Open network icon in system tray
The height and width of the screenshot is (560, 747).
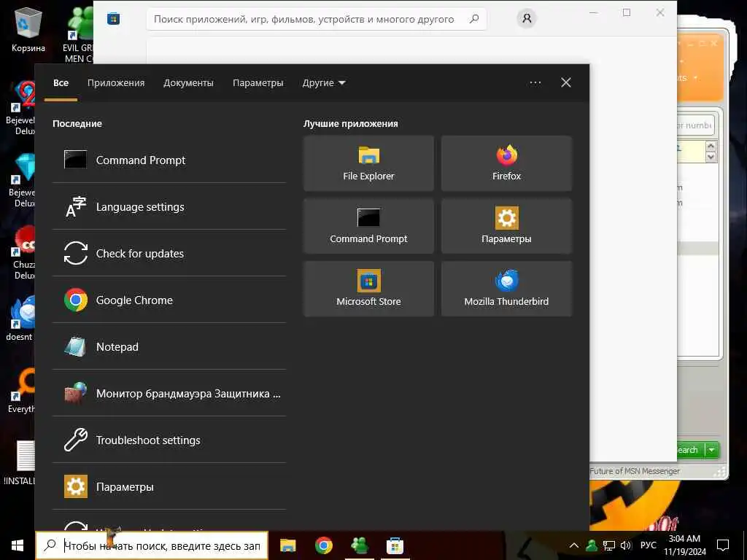click(608, 545)
